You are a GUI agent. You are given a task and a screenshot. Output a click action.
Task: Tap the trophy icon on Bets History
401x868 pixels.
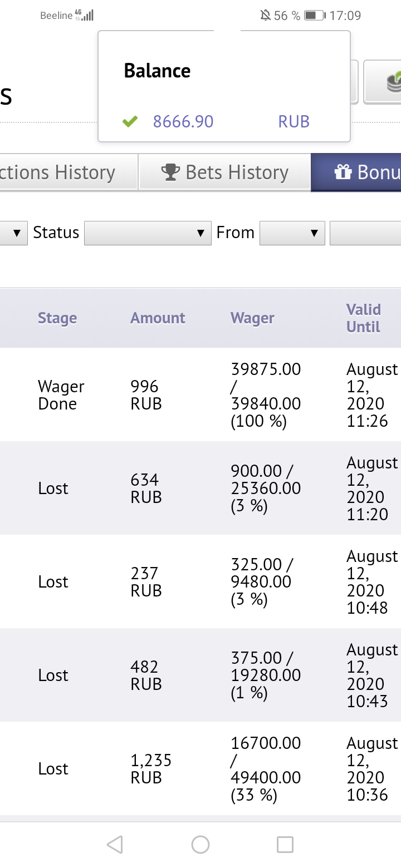point(171,172)
